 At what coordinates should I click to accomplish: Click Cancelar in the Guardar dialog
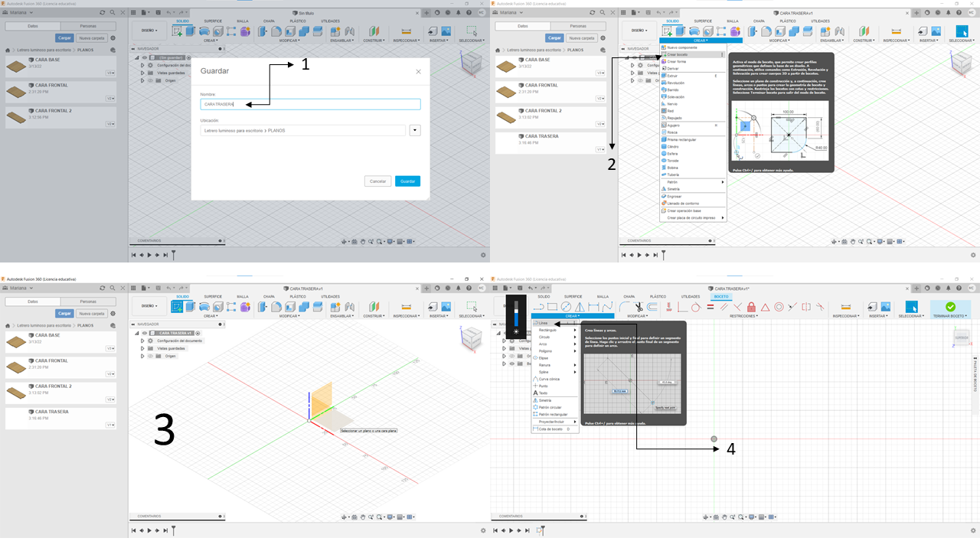coord(378,181)
